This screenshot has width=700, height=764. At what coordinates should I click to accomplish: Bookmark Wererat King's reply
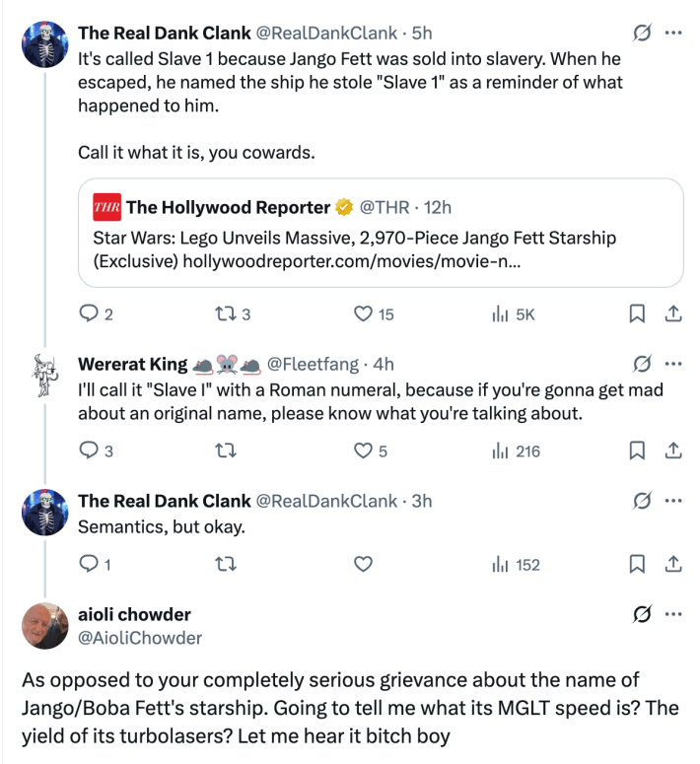click(637, 451)
